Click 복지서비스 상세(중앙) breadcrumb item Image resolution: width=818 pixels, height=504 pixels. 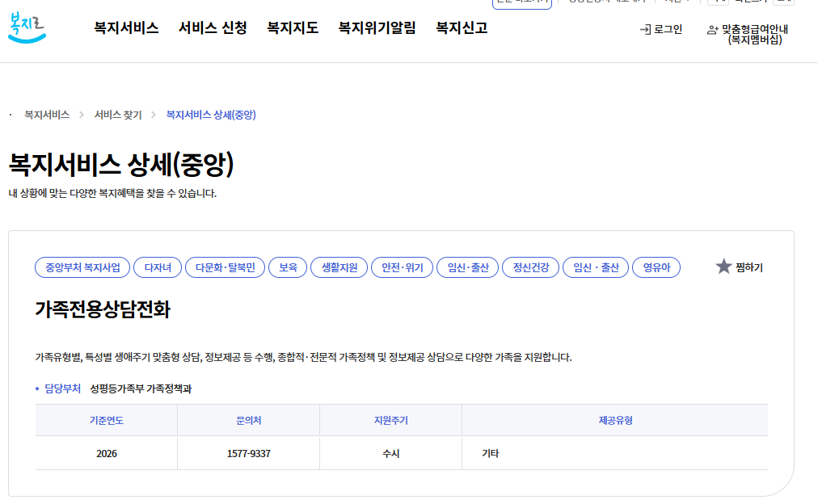pyautogui.click(x=211, y=115)
